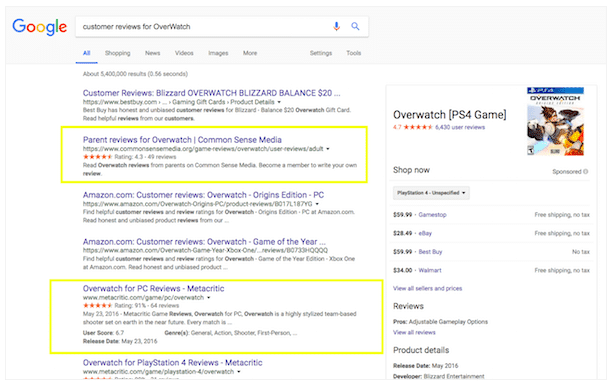Open Parent reviews Common Sense Media result

click(x=182, y=140)
